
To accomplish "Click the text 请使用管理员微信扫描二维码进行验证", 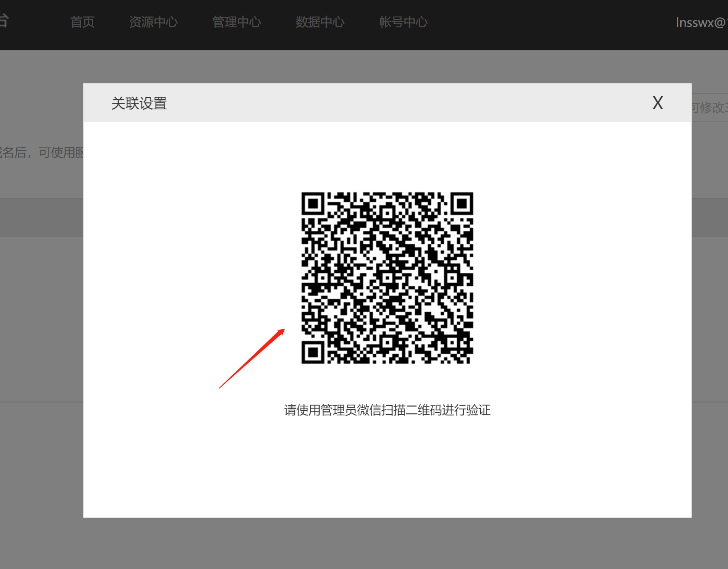I will click(x=387, y=410).
